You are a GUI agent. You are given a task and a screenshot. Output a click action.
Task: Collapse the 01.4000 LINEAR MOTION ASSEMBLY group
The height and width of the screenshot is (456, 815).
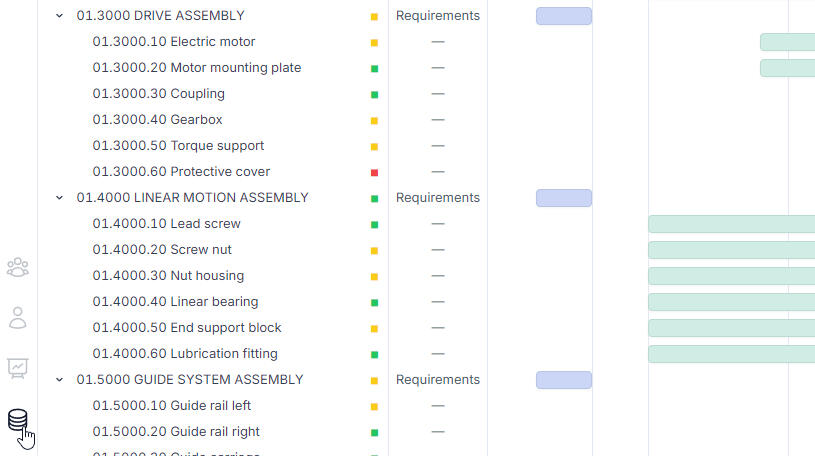(59, 198)
